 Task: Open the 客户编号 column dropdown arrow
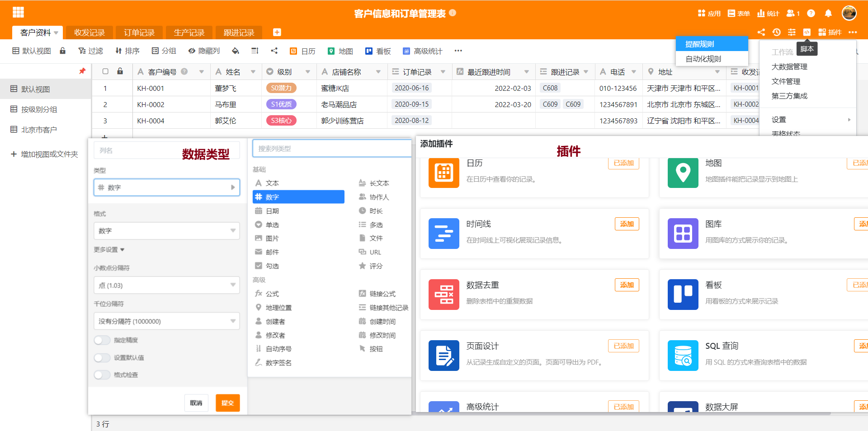click(x=202, y=71)
